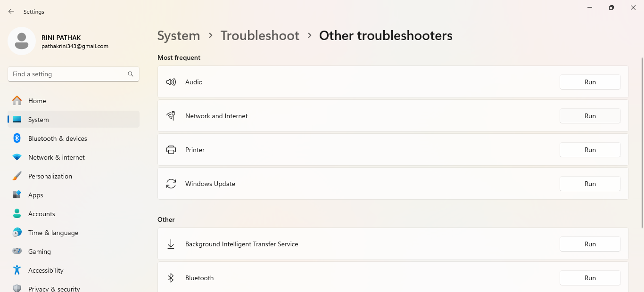Run the Audio troubleshooter
This screenshot has width=644, height=292.
point(590,82)
